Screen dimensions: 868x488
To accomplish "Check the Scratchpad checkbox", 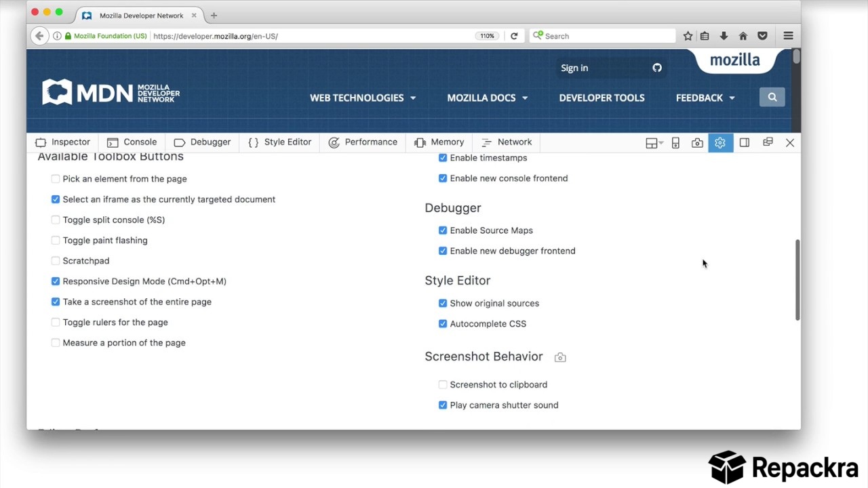I will coord(56,261).
